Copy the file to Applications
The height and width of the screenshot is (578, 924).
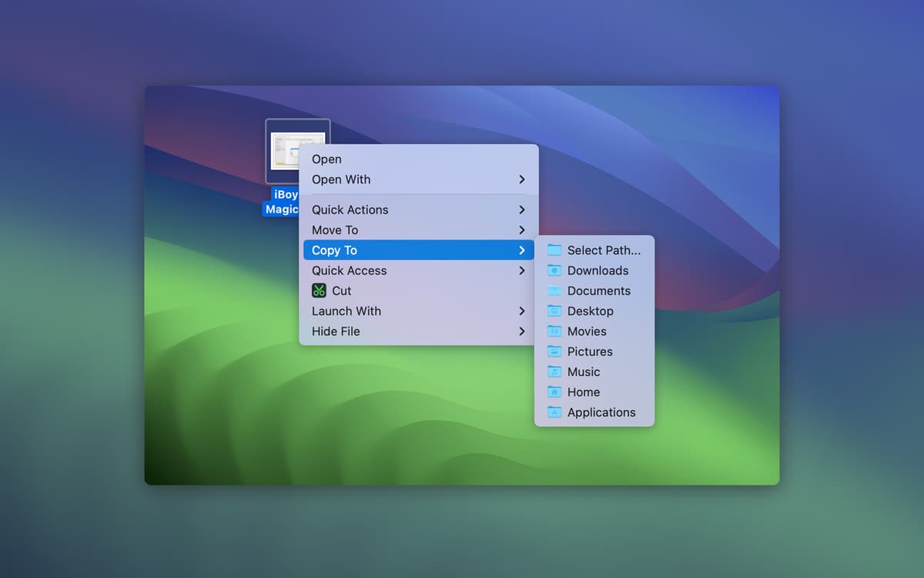601,412
